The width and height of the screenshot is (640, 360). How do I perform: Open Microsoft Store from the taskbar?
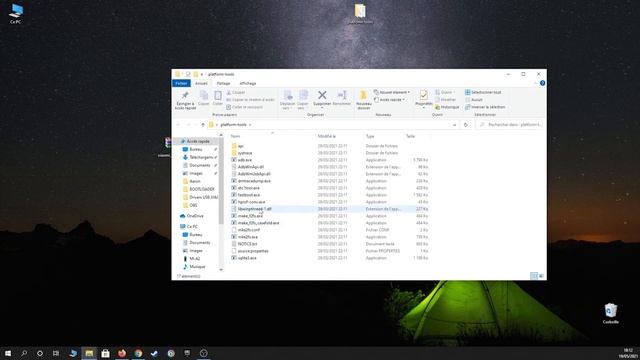[x=105, y=353]
